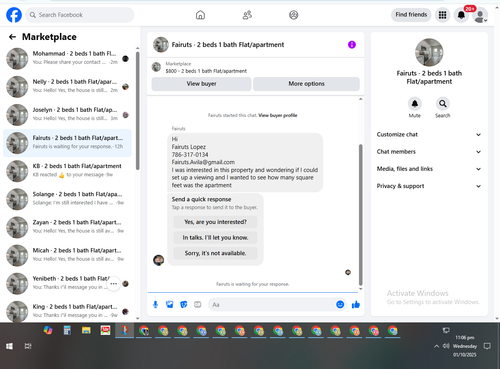Search in conversation magnifier icon
The height and width of the screenshot is (369, 500).
443,104
